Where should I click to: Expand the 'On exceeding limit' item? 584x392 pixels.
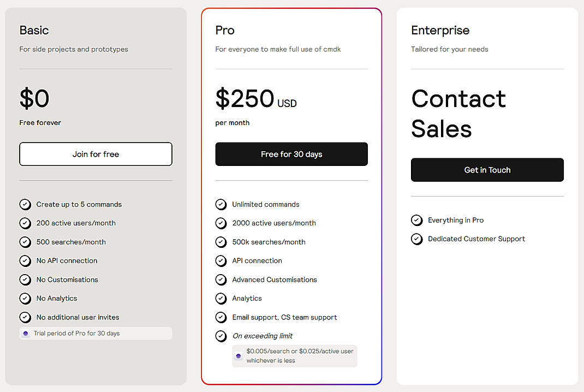pos(264,336)
